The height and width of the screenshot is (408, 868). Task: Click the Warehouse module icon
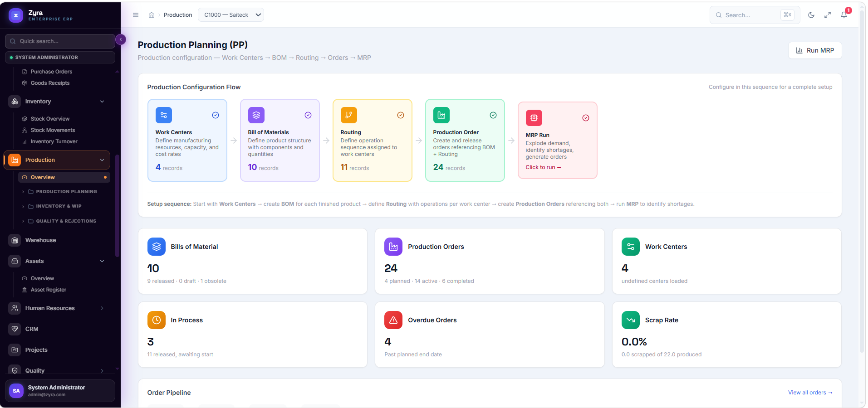pos(15,240)
